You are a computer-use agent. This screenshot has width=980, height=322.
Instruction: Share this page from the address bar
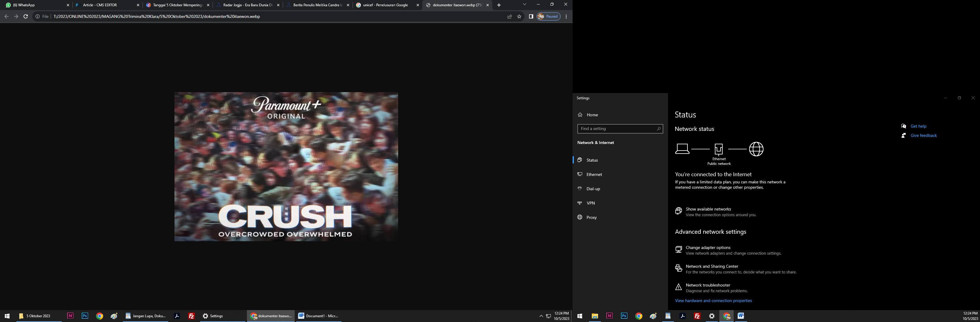509,16
